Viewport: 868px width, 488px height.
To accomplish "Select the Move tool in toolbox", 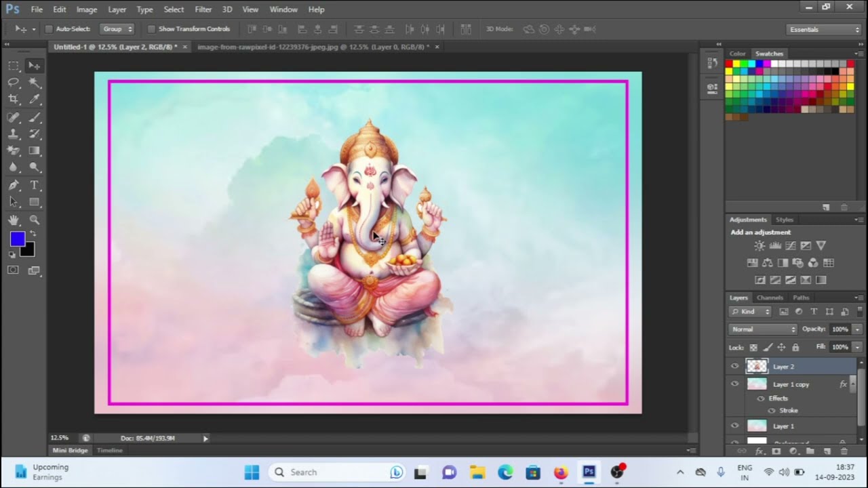I will [34, 66].
